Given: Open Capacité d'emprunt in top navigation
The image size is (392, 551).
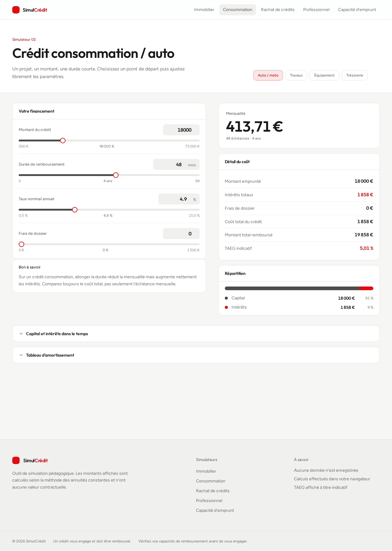Looking at the screenshot, I should click(x=357, y=10).
